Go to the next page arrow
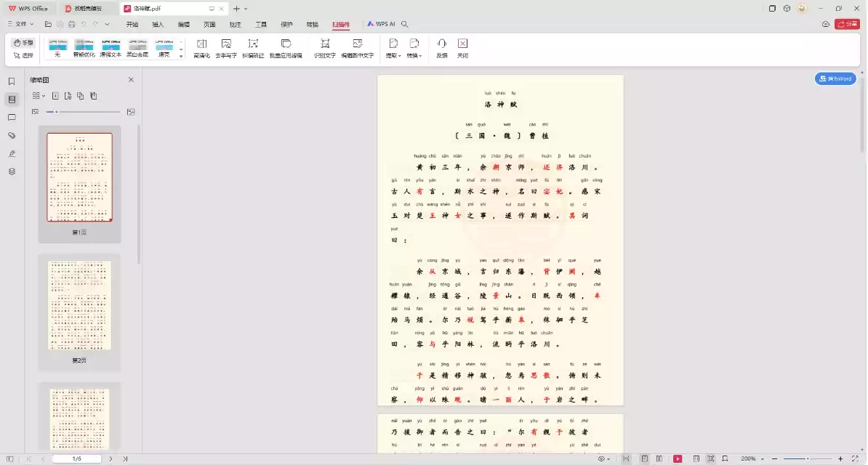868x465 pixels. click(x=110, y=458)
